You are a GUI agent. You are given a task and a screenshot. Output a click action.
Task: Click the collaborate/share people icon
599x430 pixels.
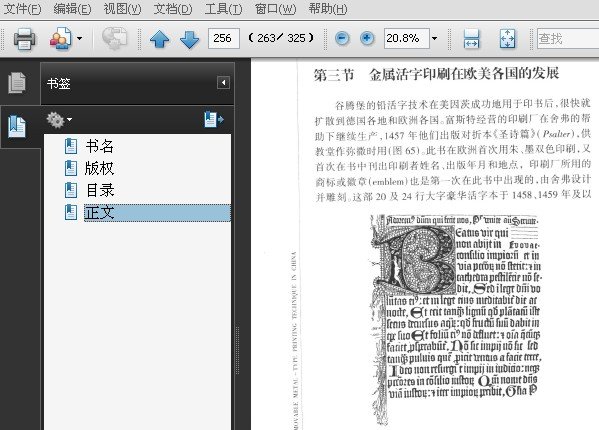pyautogui.click(x=61, y=38)
